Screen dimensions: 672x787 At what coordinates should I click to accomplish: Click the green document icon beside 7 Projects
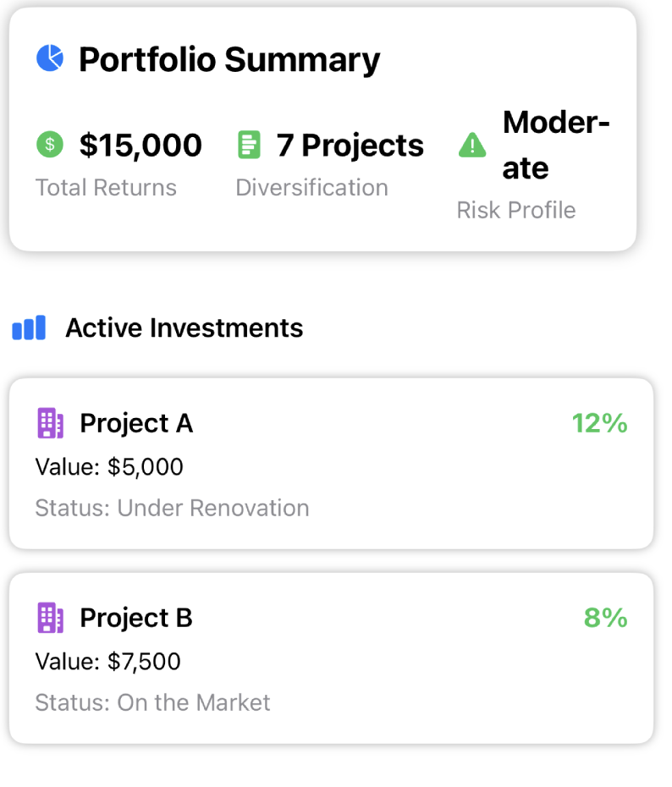click(250, 145)
